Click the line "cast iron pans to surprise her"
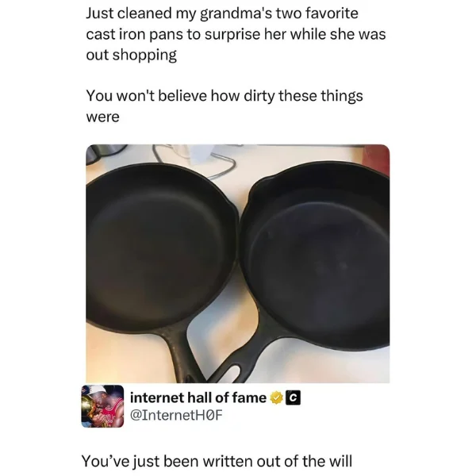The width and height of the screenshot is (476, 476). (x=236, y=34)
